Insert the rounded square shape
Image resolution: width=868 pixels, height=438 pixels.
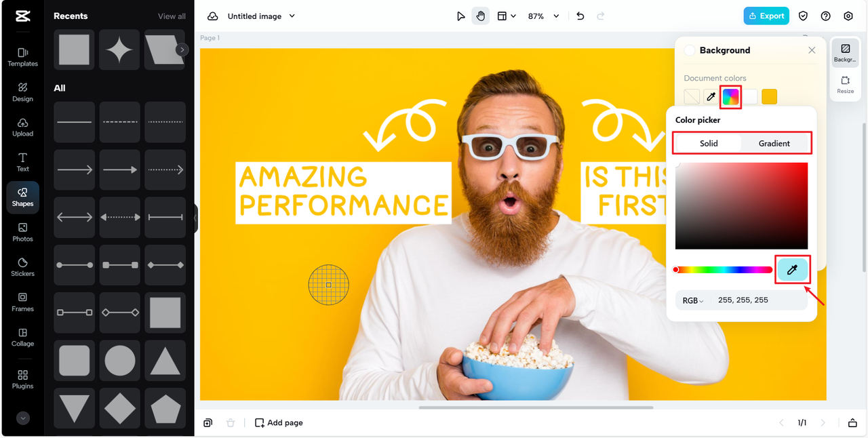click(x=74, y=361)
